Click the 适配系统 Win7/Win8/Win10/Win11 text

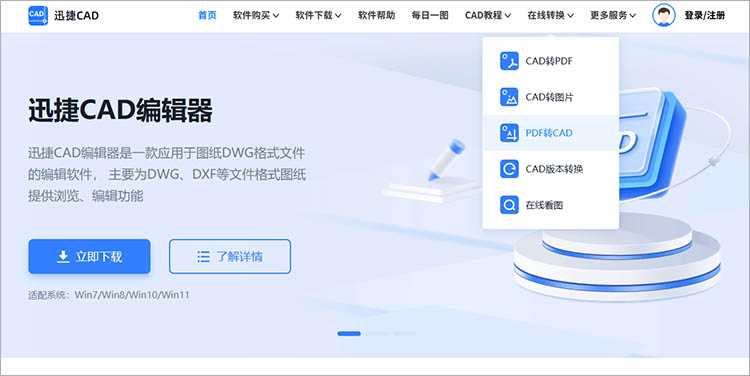[109, 295]
